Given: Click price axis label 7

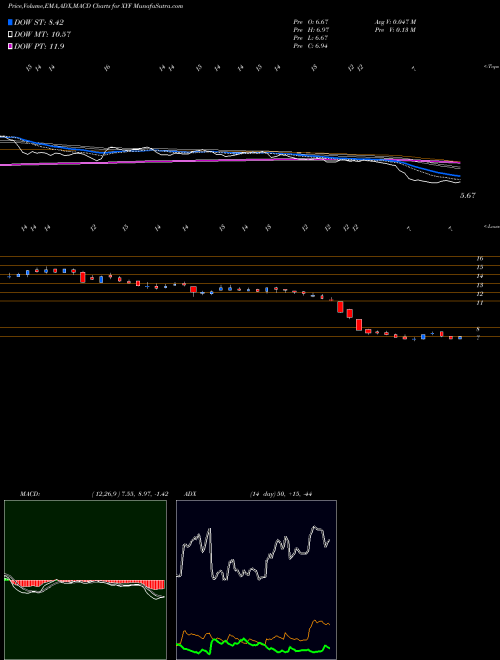Looking at the screenshot, I should pos(479,338).
